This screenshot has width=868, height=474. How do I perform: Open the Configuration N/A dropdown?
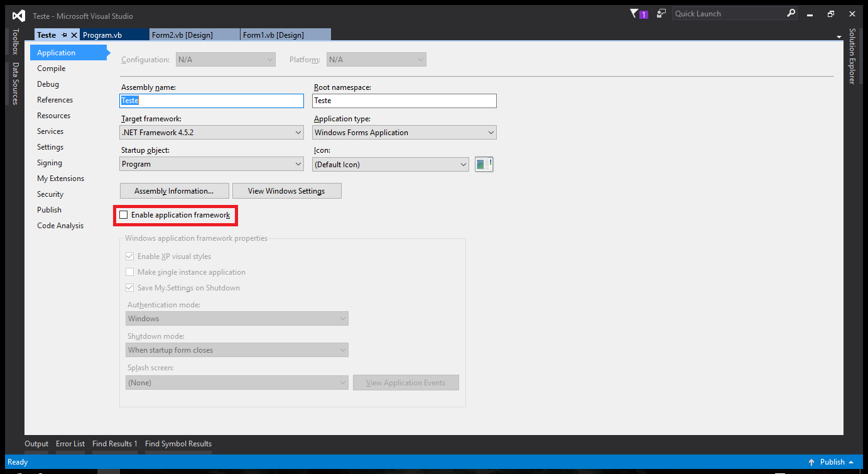225,60
